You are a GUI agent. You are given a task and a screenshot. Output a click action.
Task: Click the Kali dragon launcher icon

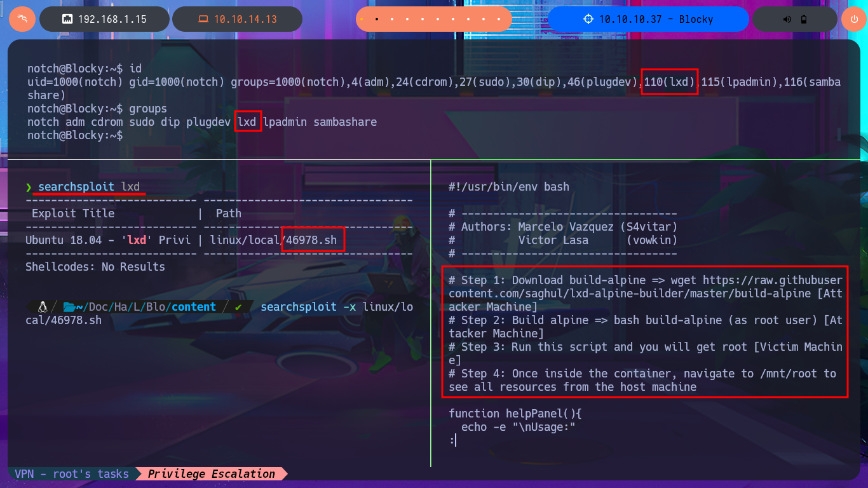click(22, 19)
